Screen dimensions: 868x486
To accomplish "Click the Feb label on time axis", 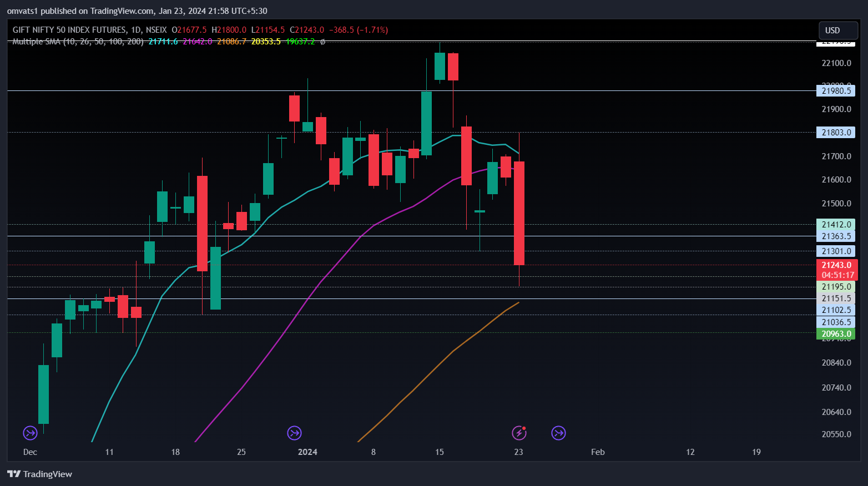I will click(x=598, y=452).
